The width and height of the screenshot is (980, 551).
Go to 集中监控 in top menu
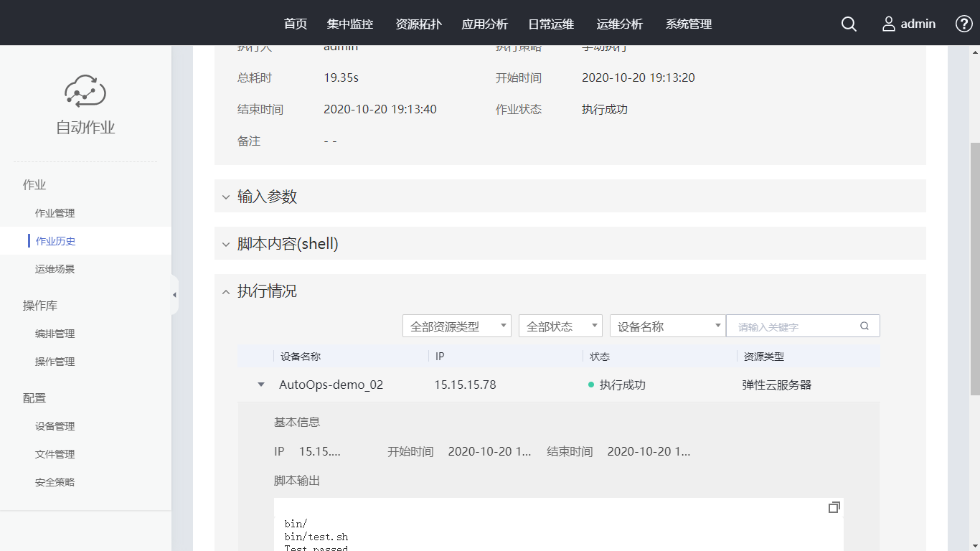tap(350, 24)
